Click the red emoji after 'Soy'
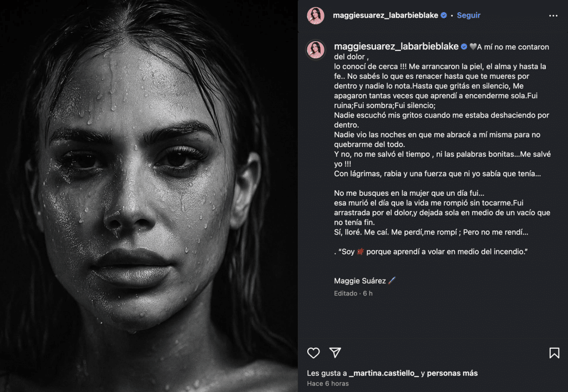 pos(360,252)
